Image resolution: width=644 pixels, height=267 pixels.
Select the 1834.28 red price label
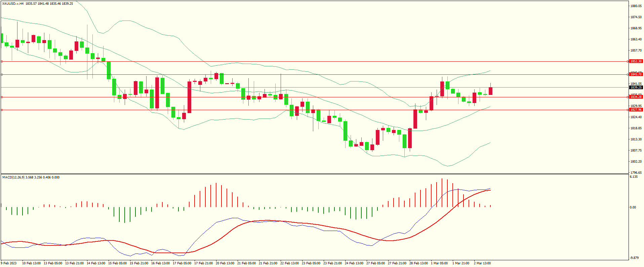[636, 97]
